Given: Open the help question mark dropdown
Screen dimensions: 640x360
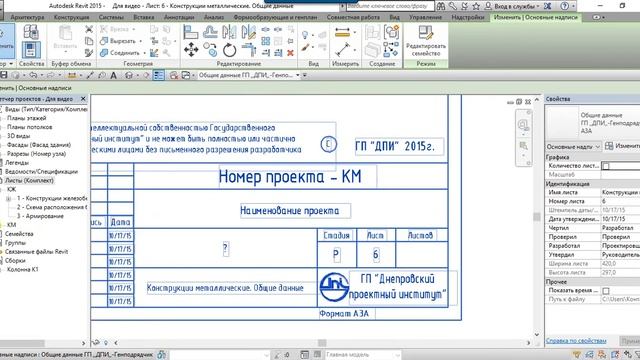Looking at the screenshot, I should point(573,6).
